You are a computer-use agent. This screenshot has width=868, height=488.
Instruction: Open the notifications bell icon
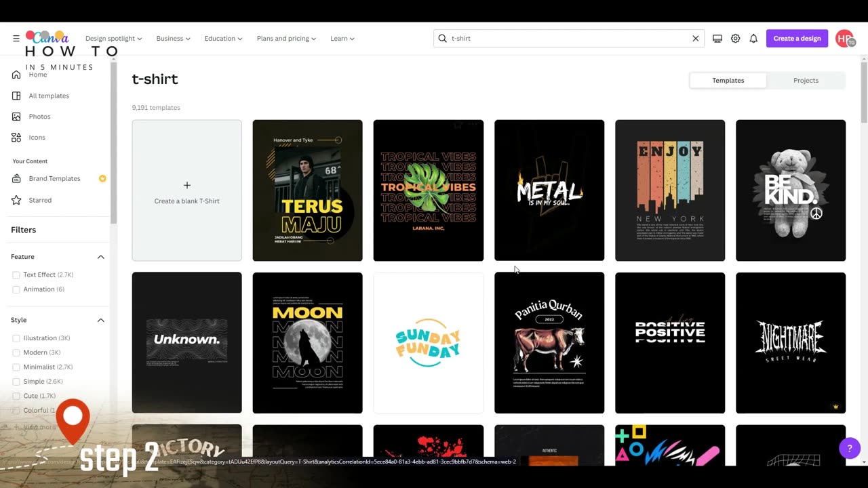[753, 39]
